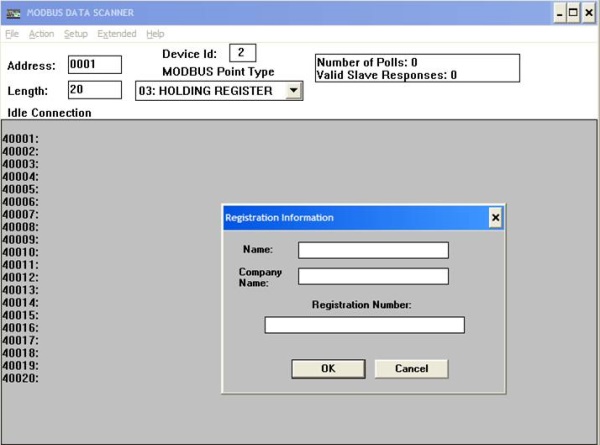Click the Registration Number field

point(365,325)
